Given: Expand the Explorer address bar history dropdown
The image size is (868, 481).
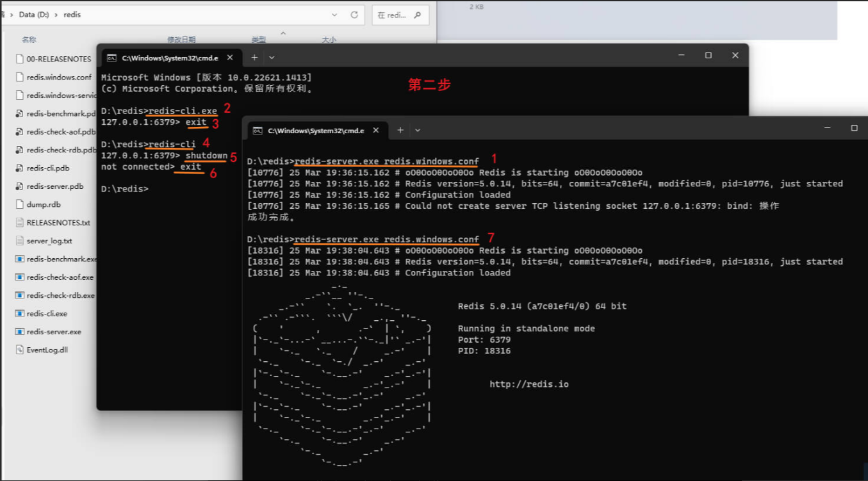Looking at the screenshot, I should click(334, 15).
